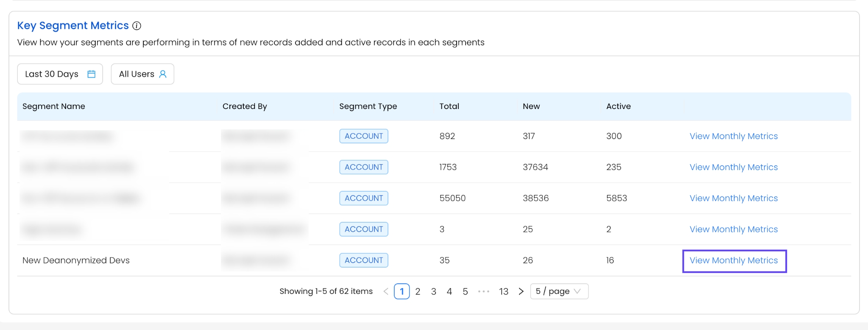View Monthly Metrics for segment with total 3
The height and width of the screenshot is (330, 868).
click(734, 229)
